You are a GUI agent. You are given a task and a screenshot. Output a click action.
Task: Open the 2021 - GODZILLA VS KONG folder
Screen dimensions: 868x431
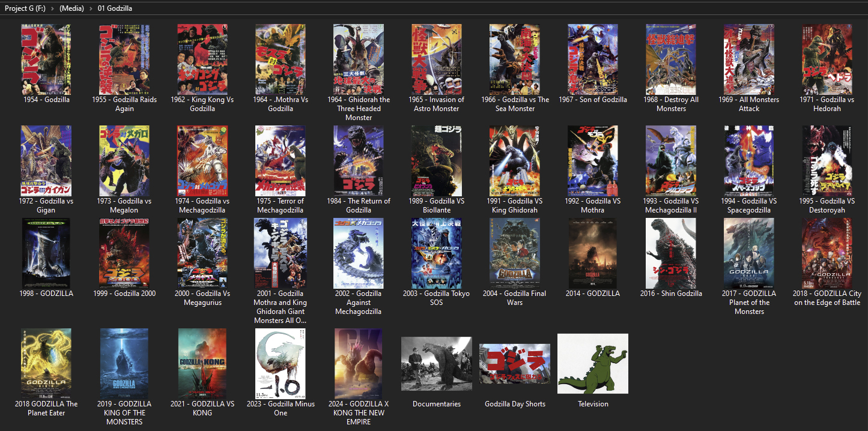(x=202, y=363)
